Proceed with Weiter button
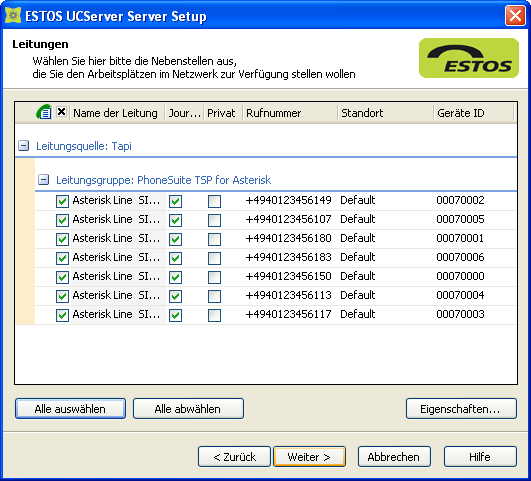The height and width of the screenshot is (481, 531). point(310,457)
